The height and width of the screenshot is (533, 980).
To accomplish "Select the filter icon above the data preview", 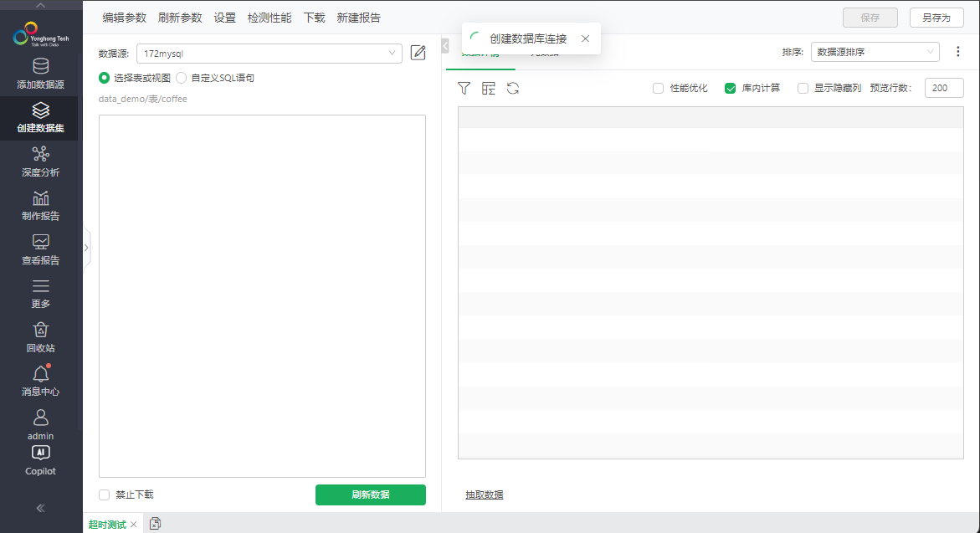I will pyautogui.click(x=464, y=88).
